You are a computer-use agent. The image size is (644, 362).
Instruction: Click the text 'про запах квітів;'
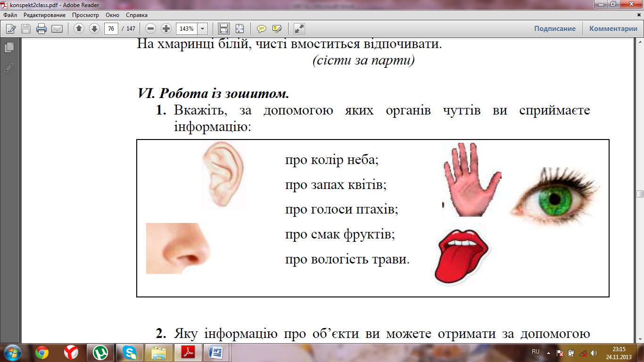click(336, 185)
